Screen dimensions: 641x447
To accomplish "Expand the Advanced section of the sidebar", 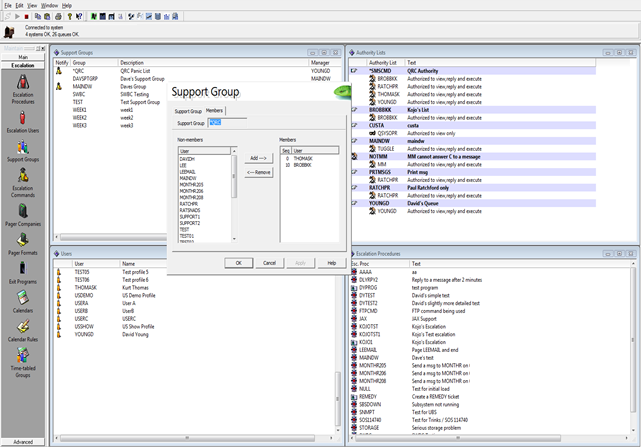I will [x=22, y=441].
